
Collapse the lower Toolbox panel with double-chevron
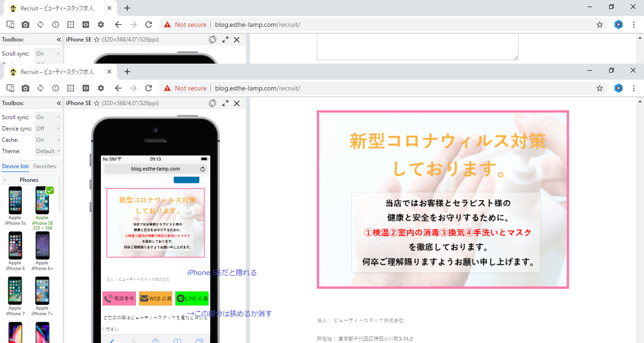[x=59, y=103]
